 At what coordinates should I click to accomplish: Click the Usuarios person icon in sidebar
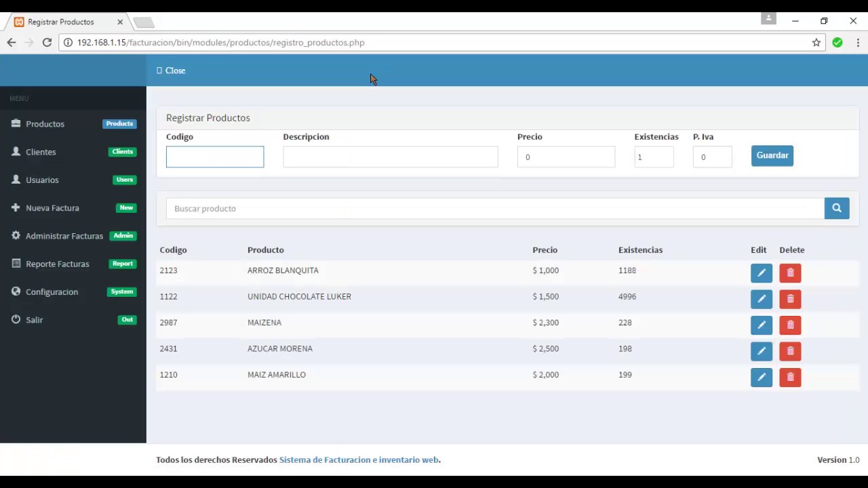16,180
